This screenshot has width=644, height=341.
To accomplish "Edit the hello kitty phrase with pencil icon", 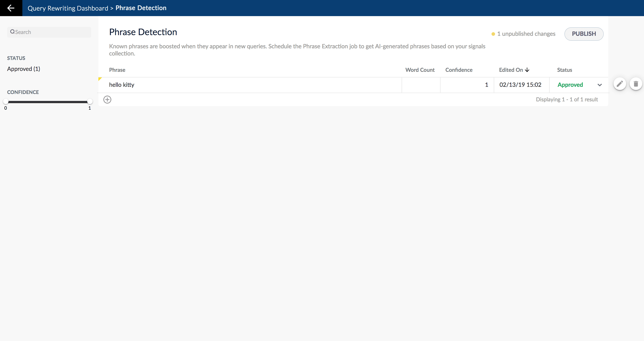I will [620, 84].
